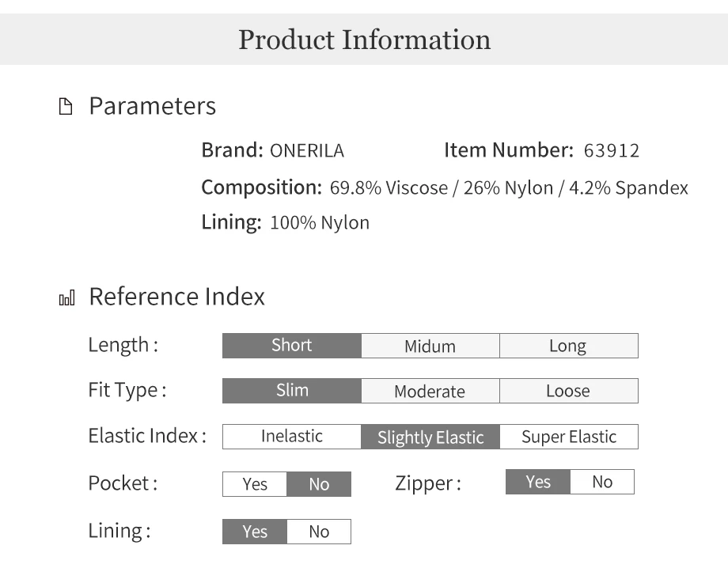Image resolution: width=728 pixels, height=568 pixels.
Task: Click the bar chart icon beside Reference Index
Action: coord(66,297)
